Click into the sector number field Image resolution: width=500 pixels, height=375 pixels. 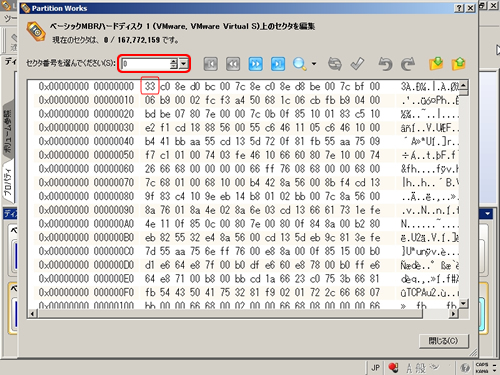pyautogui.click(x=146, y=63)
